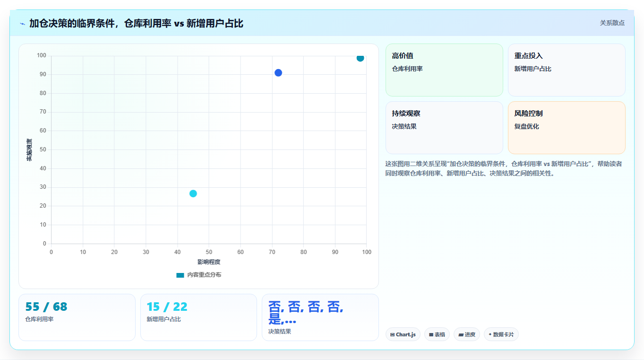Viewport: 644px width, 360px height.
Task: Click the 进度 tag chip
Action: tap(467, 334)
